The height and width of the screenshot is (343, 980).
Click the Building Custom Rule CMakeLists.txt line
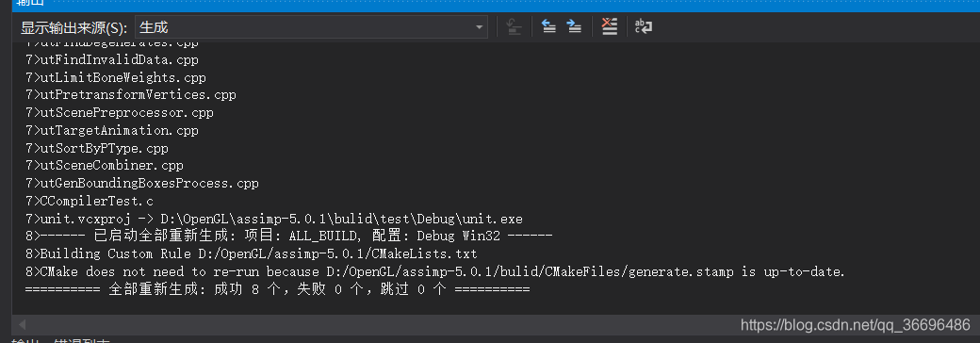[252, 254]
